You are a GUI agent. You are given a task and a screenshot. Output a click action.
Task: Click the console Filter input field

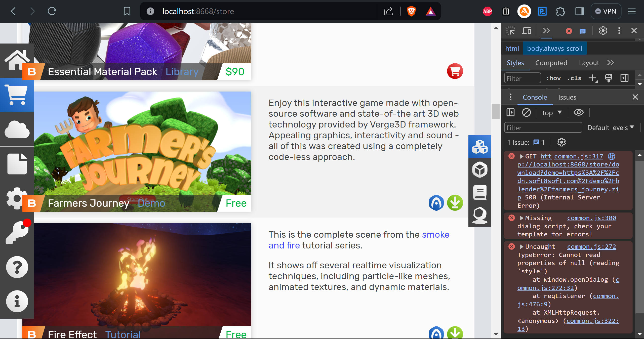coord(543,128)
